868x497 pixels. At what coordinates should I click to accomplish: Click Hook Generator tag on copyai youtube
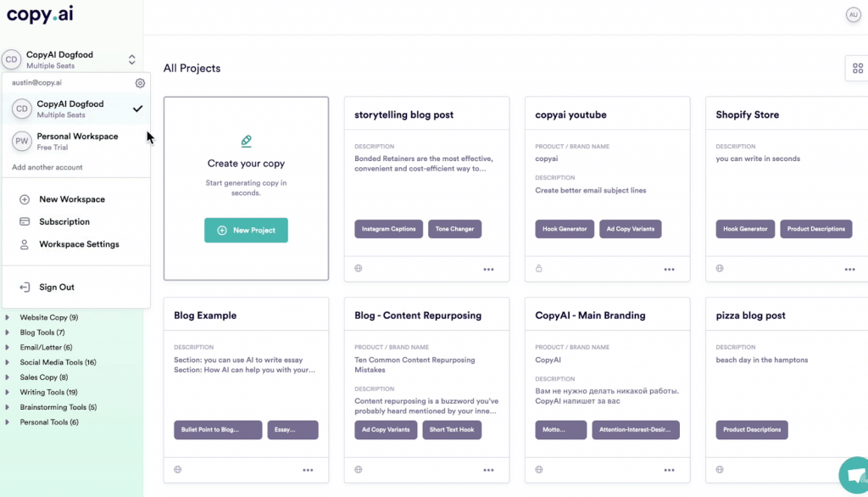click(565, 229)
